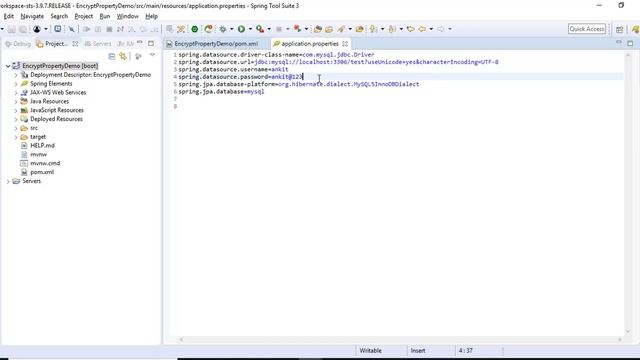The width and height of the screenshot is (640, 360).
Task: Click the Open Perspective icon
Action: point(620,29)
